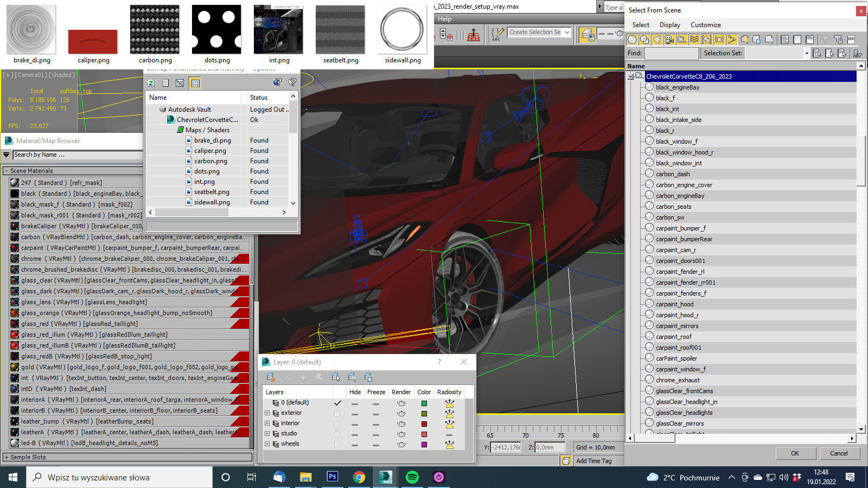Click Hide/Unhide All Layers icon
Screen dimensions: 868x488
(x=352, y=377)
